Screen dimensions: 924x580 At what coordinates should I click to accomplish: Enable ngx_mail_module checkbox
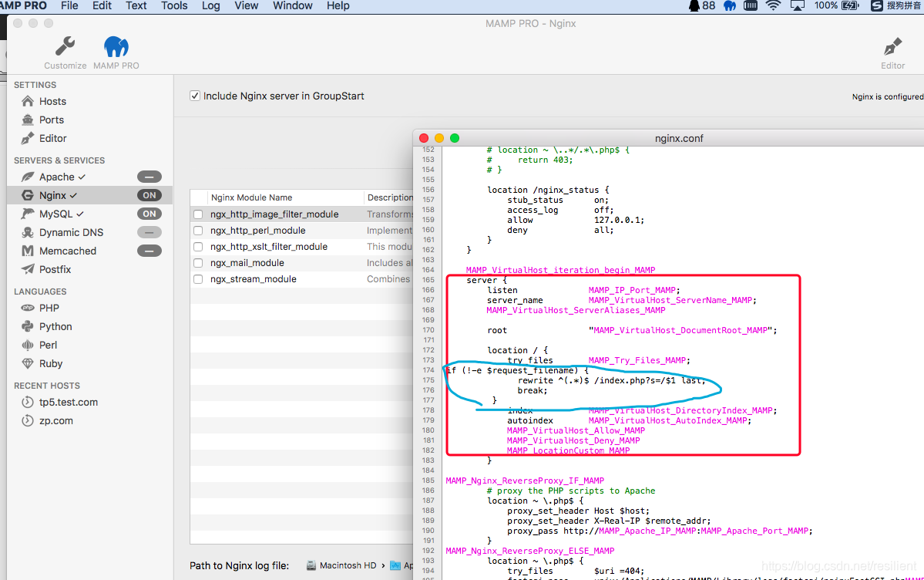click(199, 263)
